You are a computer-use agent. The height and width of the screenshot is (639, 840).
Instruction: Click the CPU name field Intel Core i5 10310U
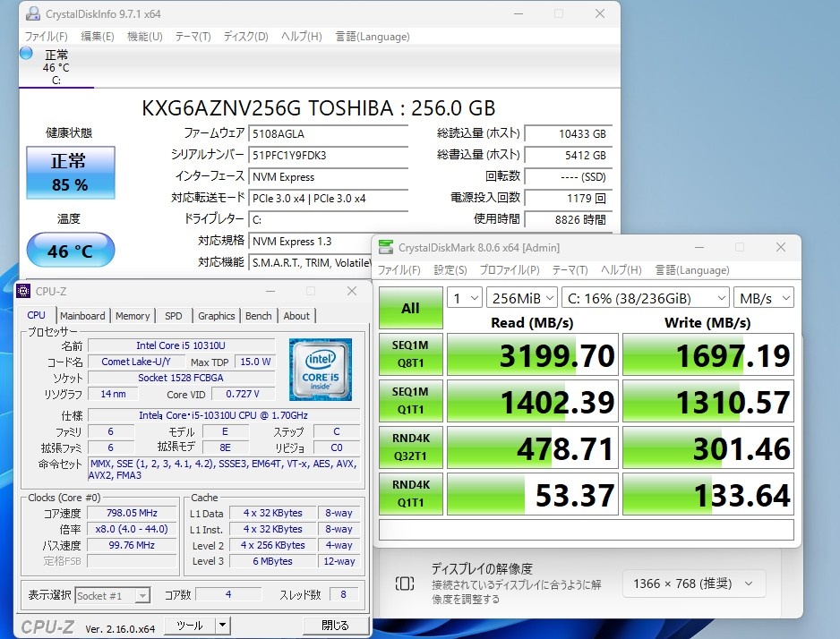181,345
